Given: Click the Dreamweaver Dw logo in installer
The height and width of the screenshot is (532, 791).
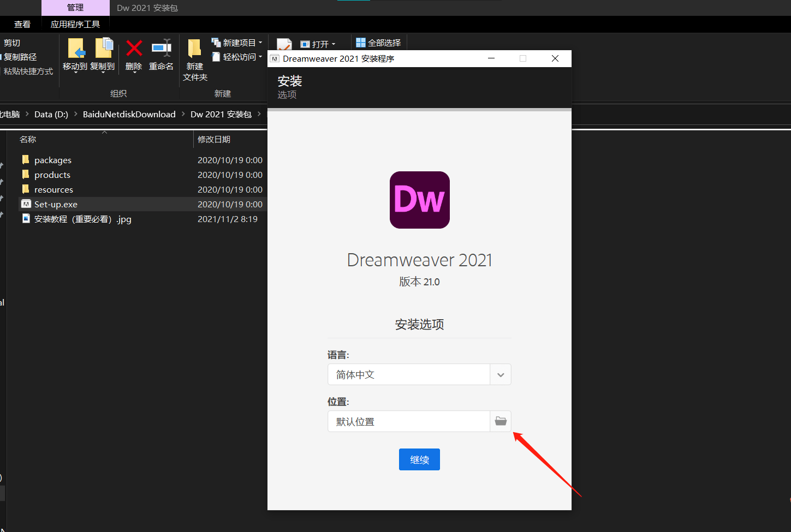Looking at the screenshot, I should (420, 200).
